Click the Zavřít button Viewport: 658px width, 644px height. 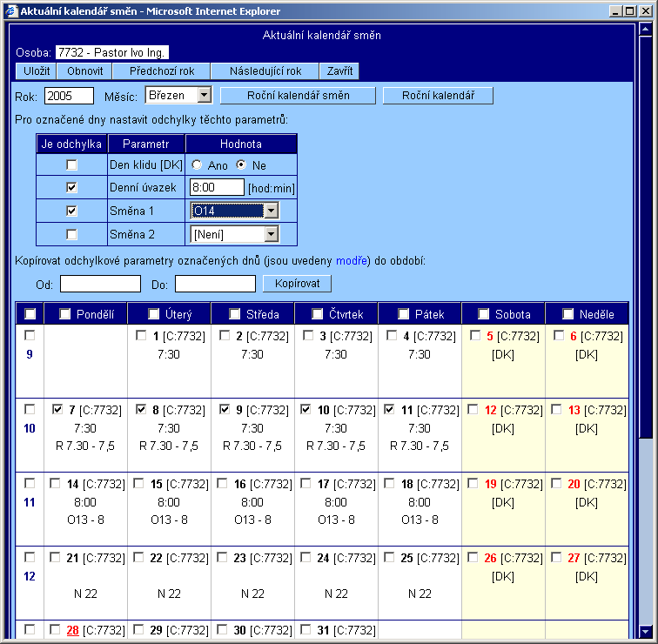tap(339, 70)
